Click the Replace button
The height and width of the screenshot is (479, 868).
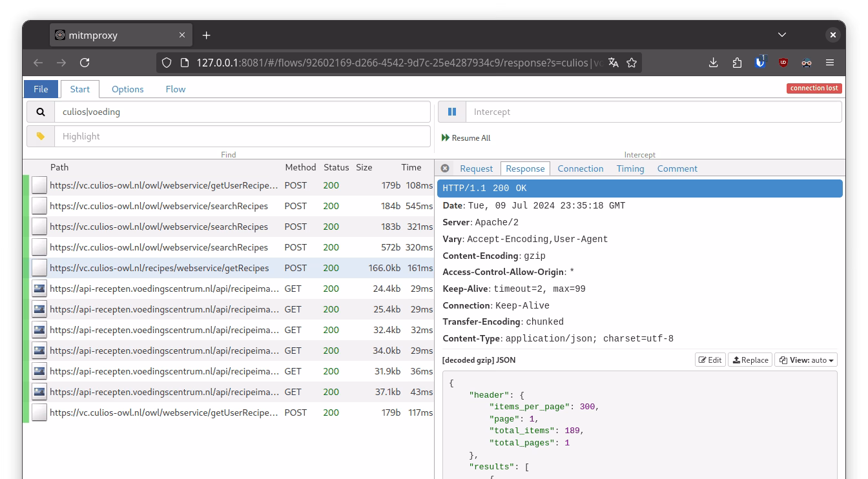tap(750, 360)
